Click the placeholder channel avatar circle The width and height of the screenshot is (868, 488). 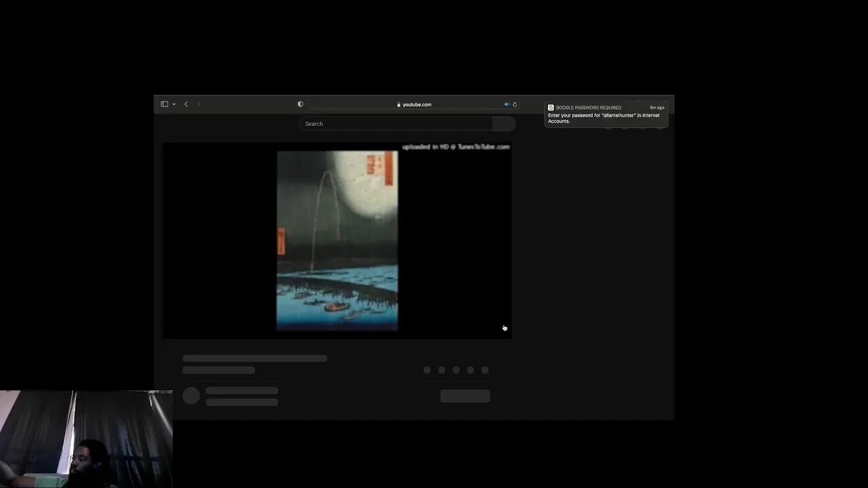coord(191,396)
